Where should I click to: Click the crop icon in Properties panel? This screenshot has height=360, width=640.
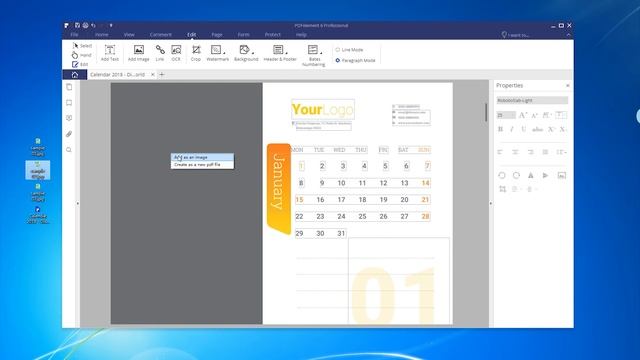pos(502,189)
